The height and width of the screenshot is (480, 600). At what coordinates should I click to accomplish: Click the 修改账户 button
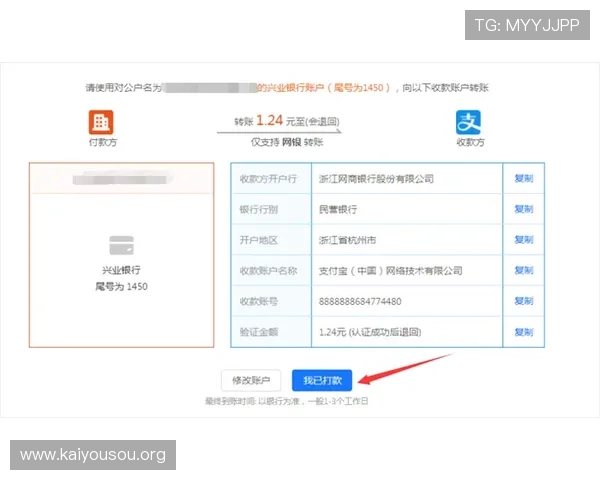coord(251,380)
